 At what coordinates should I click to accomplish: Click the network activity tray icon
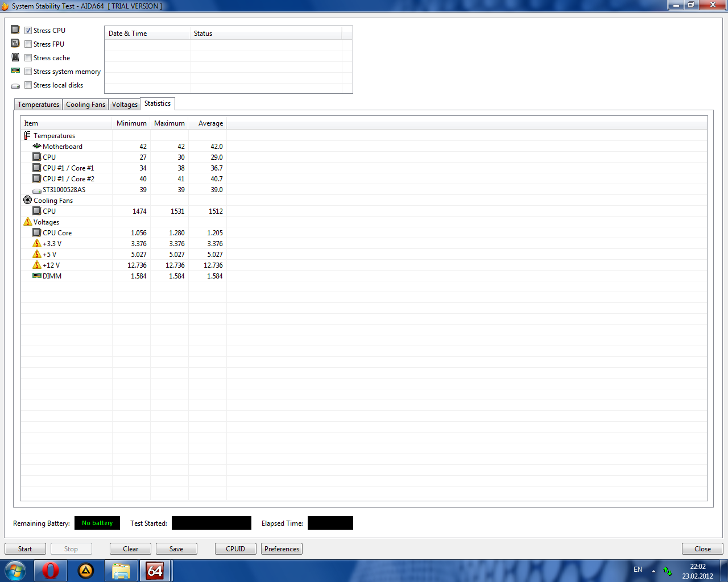click(x=668, y=570)
